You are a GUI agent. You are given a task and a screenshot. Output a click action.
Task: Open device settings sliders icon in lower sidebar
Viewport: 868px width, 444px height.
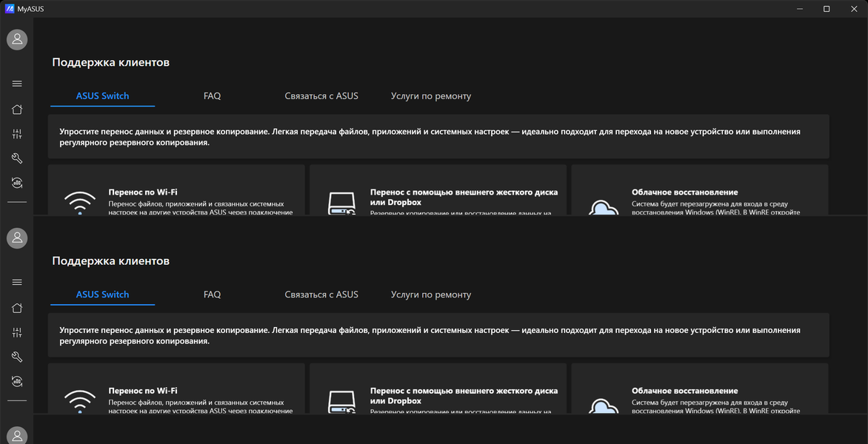tap(17, 332)
